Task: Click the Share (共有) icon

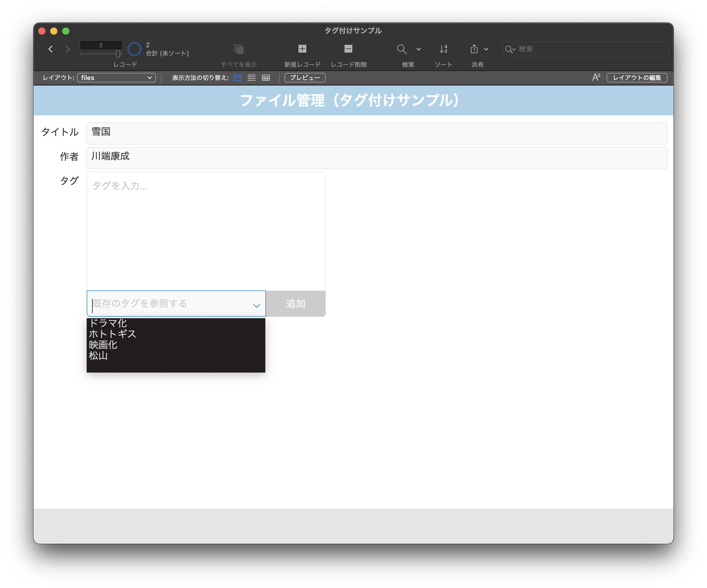Action: tap(474, 49)
